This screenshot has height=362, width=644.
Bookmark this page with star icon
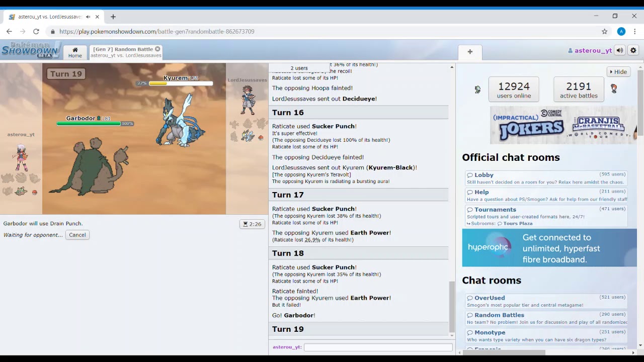(605, 31)
